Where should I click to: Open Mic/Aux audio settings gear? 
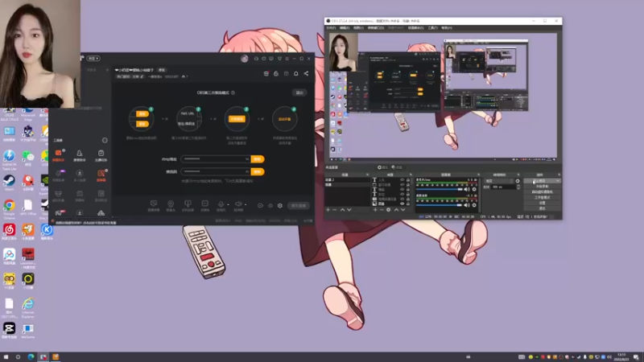coord(474,189)
